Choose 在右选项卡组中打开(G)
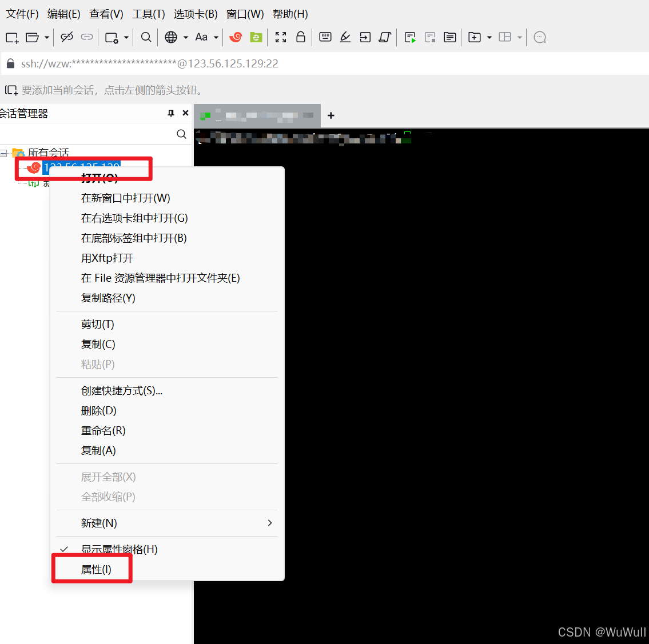 click(x=167, y=218)
